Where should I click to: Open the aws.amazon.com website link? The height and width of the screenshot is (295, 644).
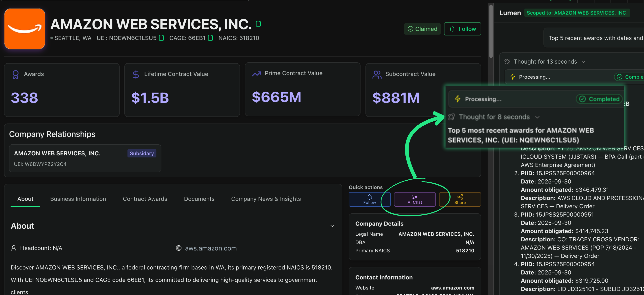click(x=211, y=248)
